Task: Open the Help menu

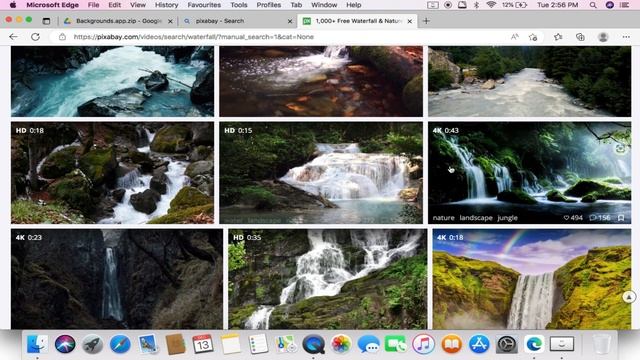Action: coord(353,5)
